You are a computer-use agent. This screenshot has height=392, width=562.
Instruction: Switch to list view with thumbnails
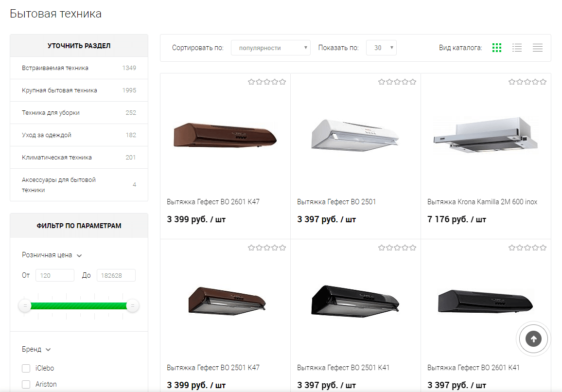517,48
